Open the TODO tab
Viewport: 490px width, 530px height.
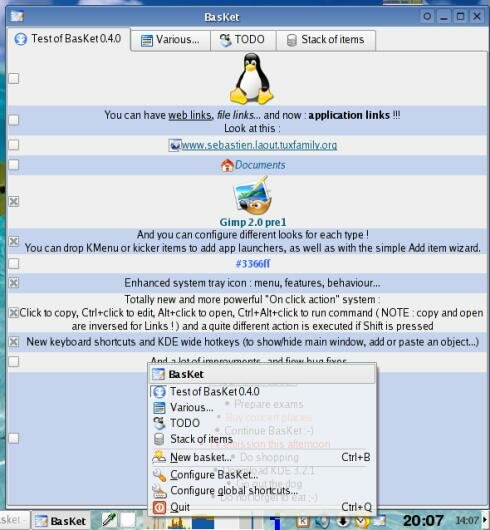click(243, 40)
